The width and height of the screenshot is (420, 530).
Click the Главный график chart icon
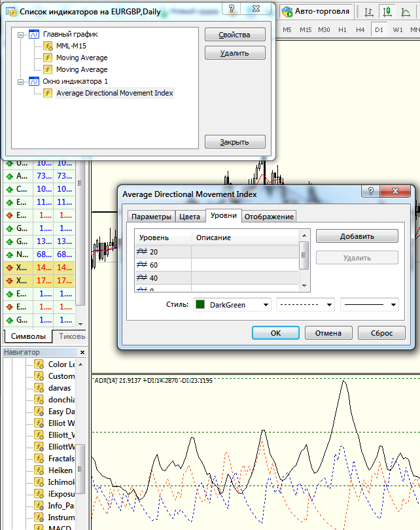click(x=34, y=34)
